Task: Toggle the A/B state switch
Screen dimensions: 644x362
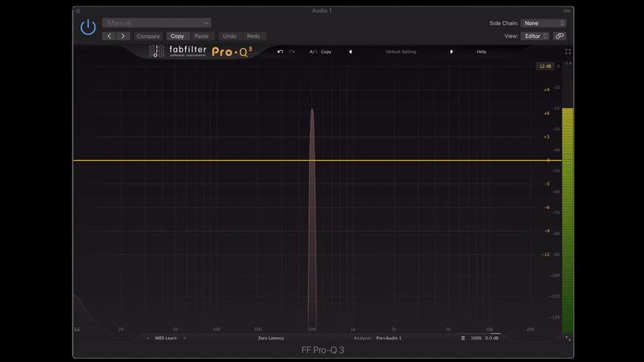Action: (x=313, y=51)
